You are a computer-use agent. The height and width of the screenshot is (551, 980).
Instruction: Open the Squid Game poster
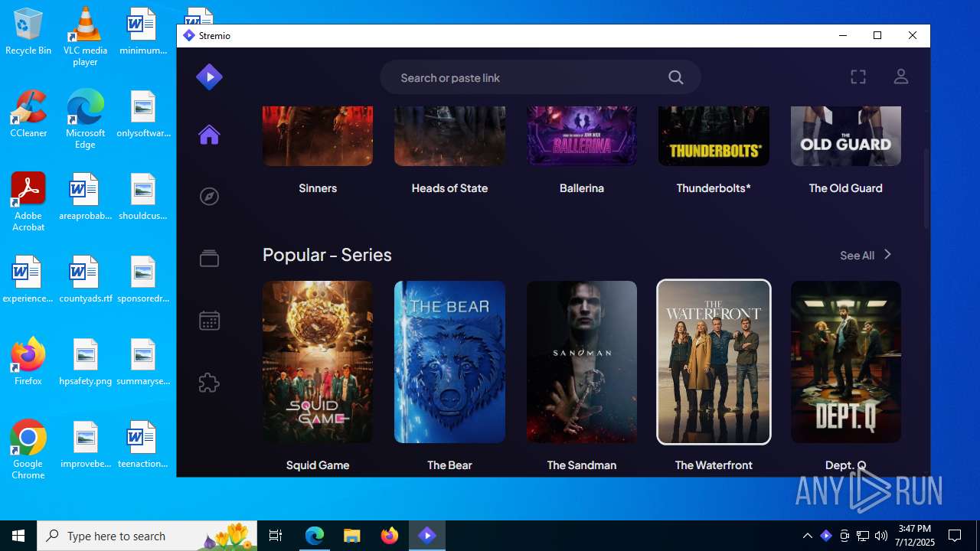[x=318, y=362]
